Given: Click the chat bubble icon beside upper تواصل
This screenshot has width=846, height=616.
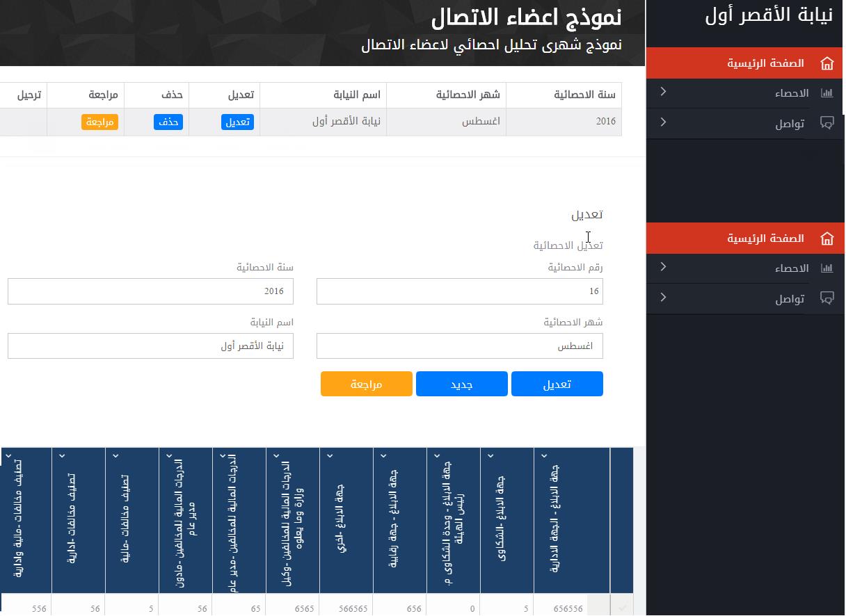Looking at the screenshot, I should pyautogui.click(x=827, y=124).
